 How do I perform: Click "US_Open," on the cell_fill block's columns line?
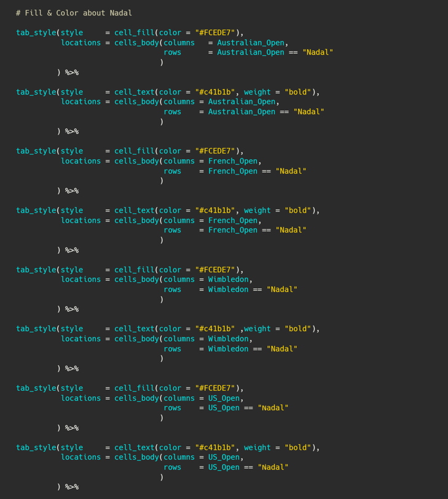tap(226, 398)
